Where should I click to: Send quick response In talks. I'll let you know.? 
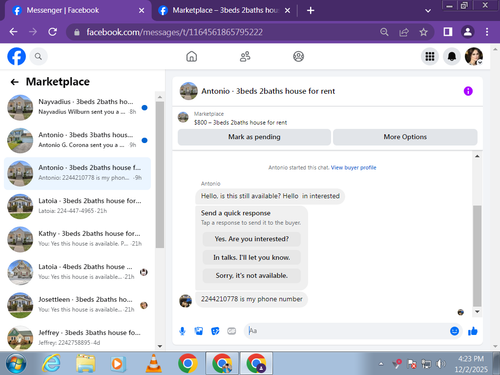(x=252, y=257)
